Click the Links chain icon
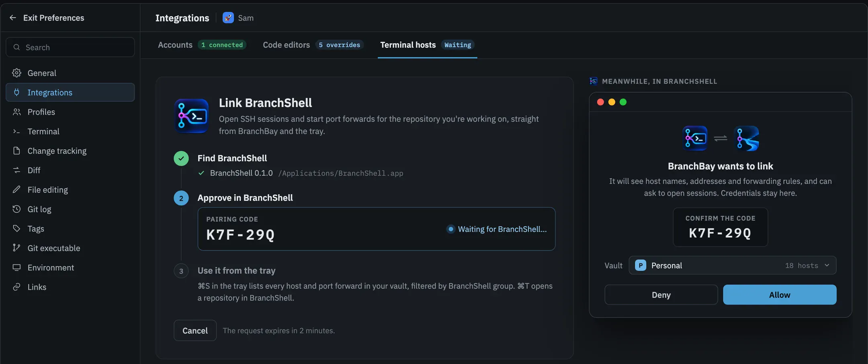 16,287
